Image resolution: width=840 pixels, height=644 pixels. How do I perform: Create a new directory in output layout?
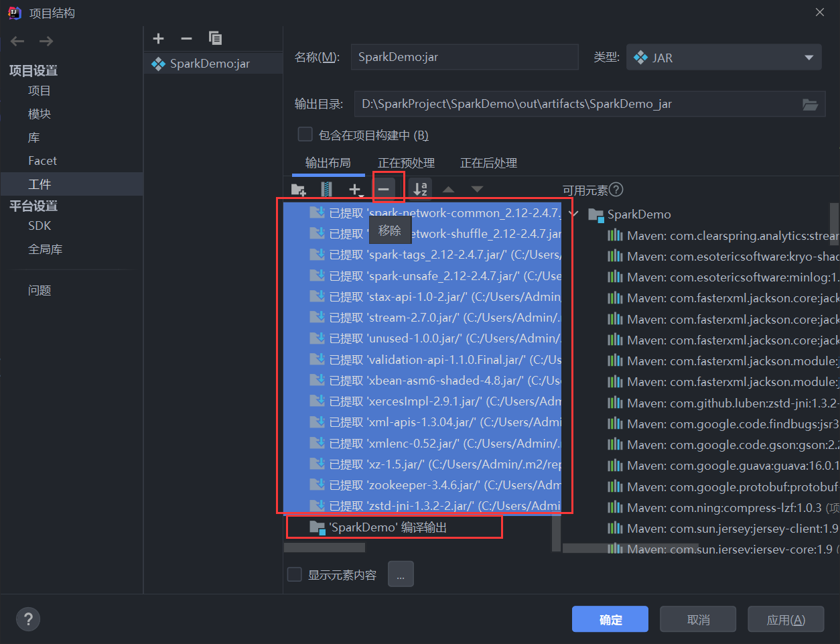pos(299,190)
